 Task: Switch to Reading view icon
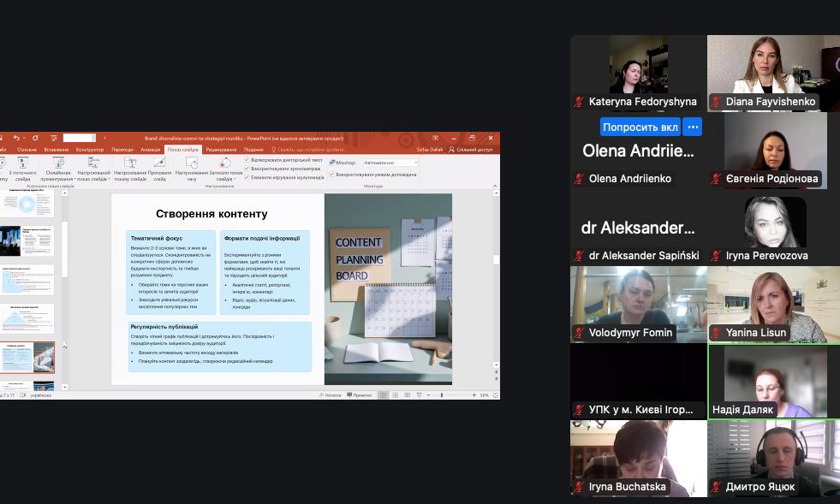(x=407, y=395)
